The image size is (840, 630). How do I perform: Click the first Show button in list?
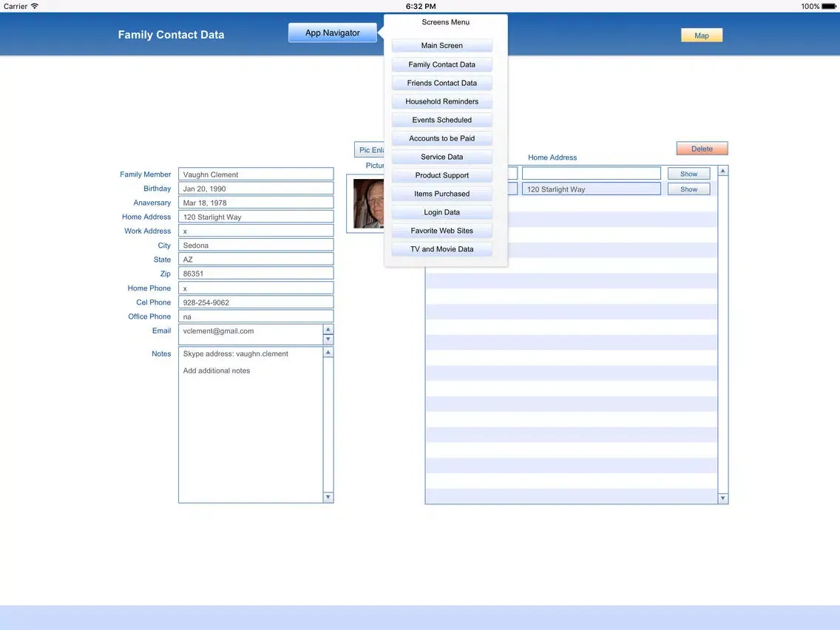[688, 174]
